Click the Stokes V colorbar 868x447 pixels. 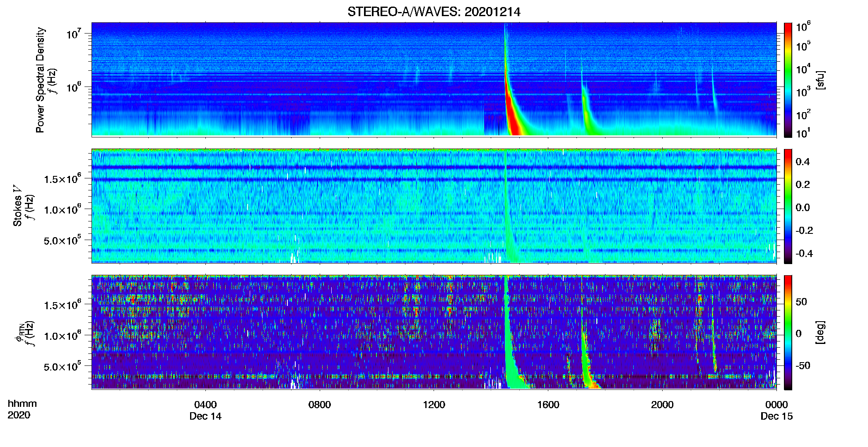[x=788, y=206]
